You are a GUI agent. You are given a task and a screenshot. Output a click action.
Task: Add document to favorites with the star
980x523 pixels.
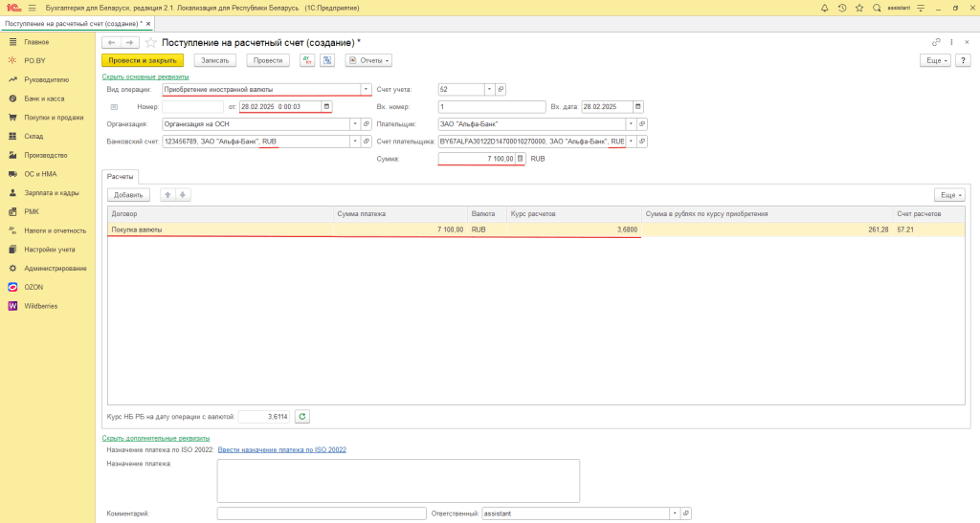pyautogui.click(x=150, y=42)
